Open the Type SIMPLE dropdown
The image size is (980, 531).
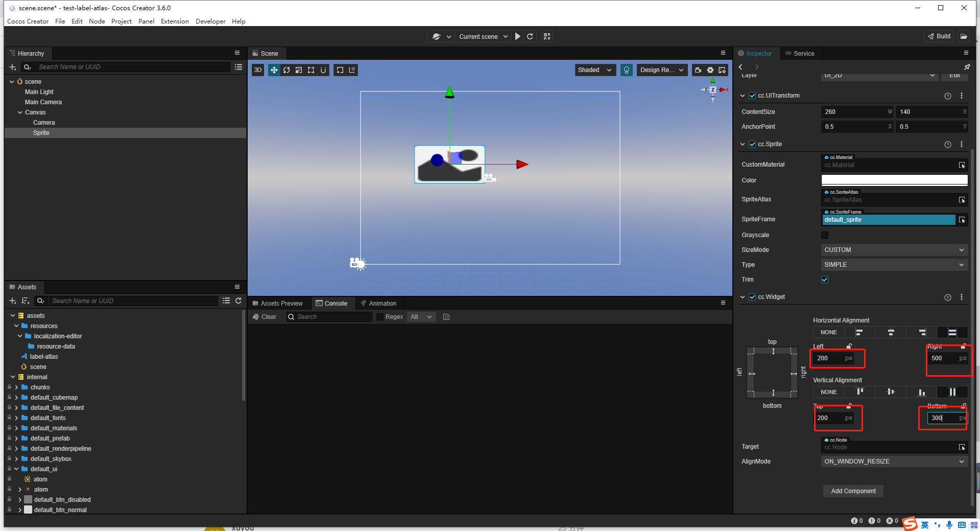(894, 265)
